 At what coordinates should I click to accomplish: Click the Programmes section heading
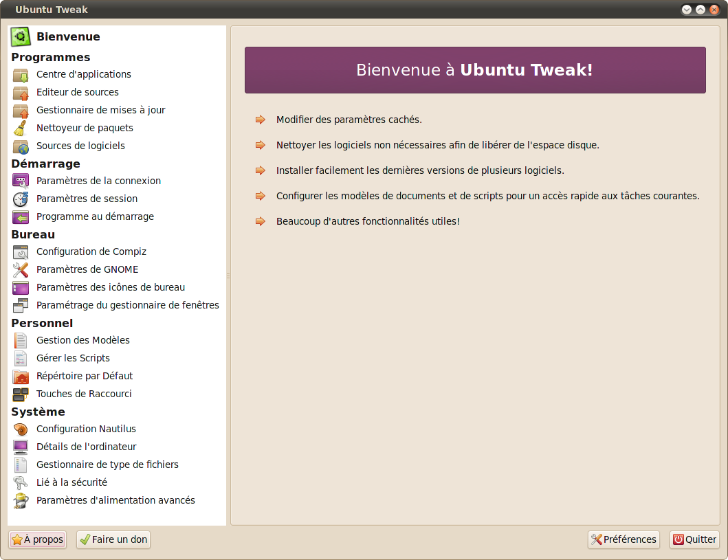[x=51, y=57]
